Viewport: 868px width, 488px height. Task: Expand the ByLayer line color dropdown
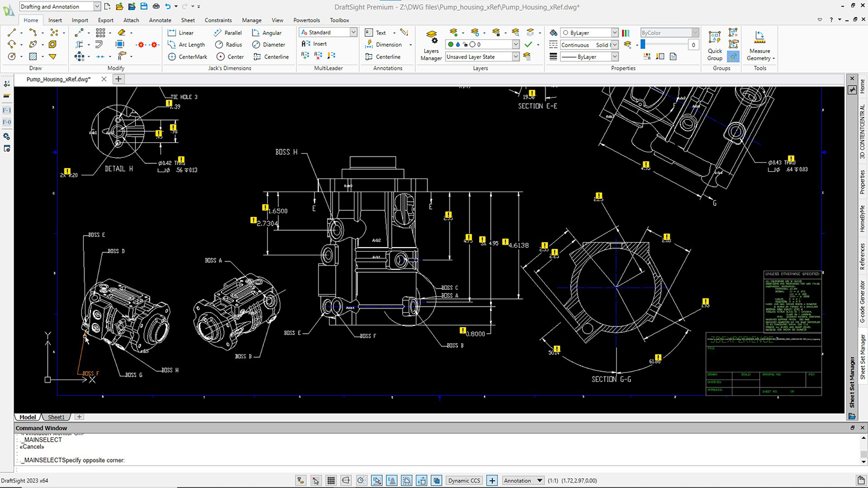click(614, 33)
